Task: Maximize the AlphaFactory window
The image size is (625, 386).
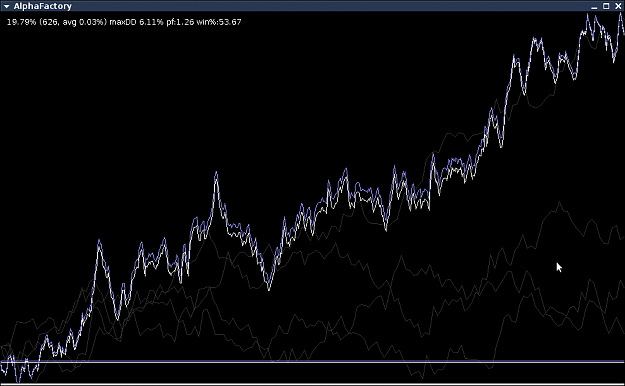Action: (606, 6)
